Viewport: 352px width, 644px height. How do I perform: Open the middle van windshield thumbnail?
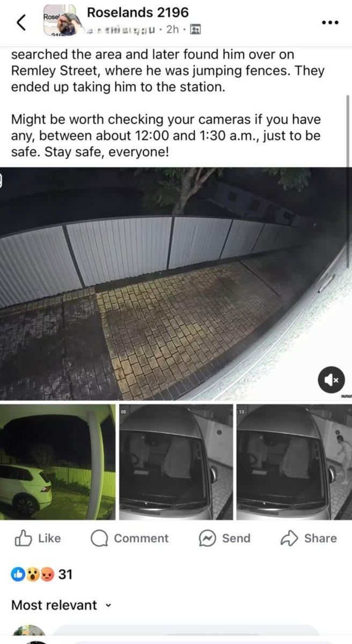click(176, 462)
